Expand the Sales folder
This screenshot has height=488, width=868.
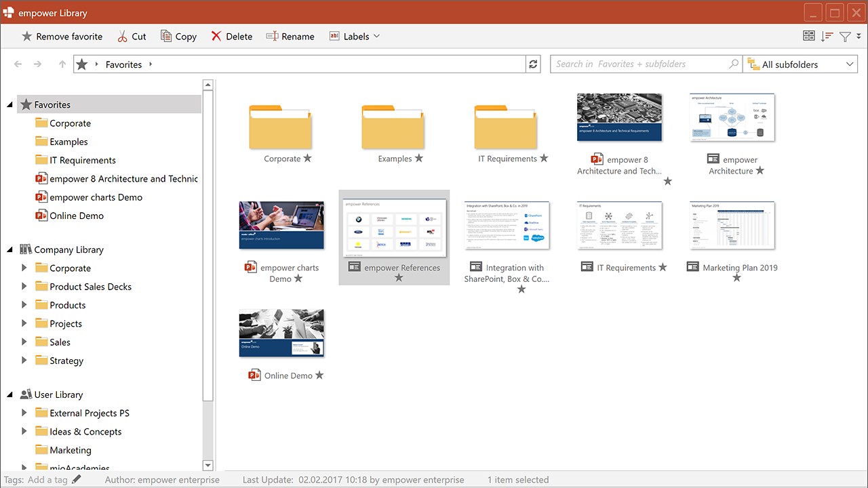(24, 342)
